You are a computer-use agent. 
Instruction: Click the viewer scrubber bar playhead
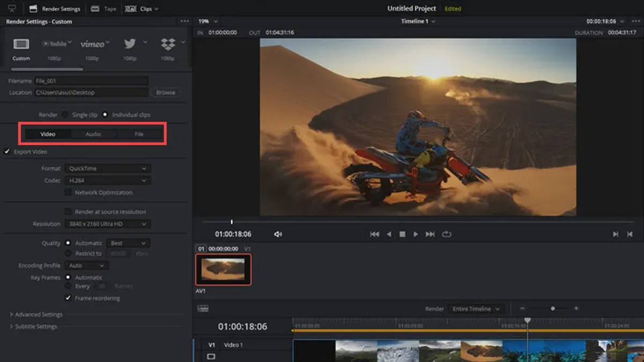(232, 221)
